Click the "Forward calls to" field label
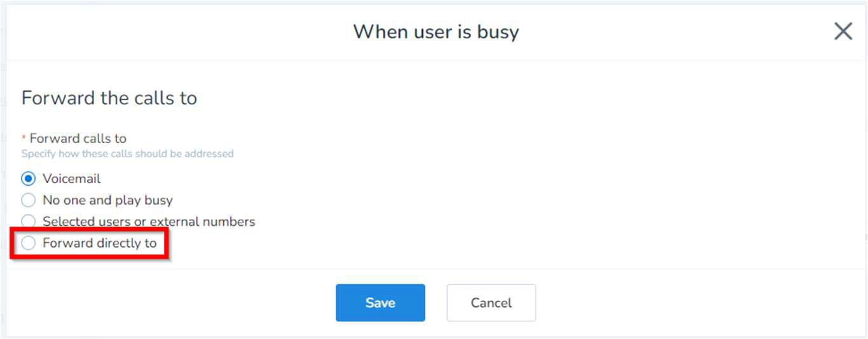The height and width of the screenshot is (339, 868). pos(78,139)
